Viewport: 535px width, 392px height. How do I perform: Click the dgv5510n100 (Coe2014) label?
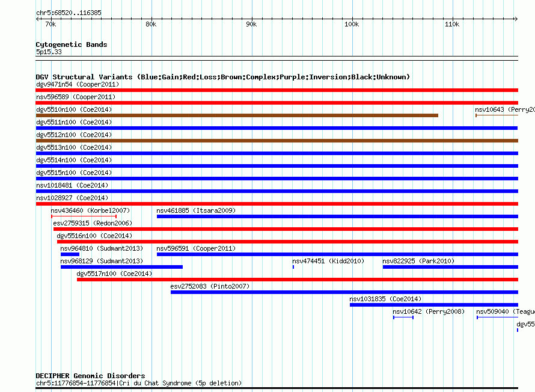[x=74, y=110]
